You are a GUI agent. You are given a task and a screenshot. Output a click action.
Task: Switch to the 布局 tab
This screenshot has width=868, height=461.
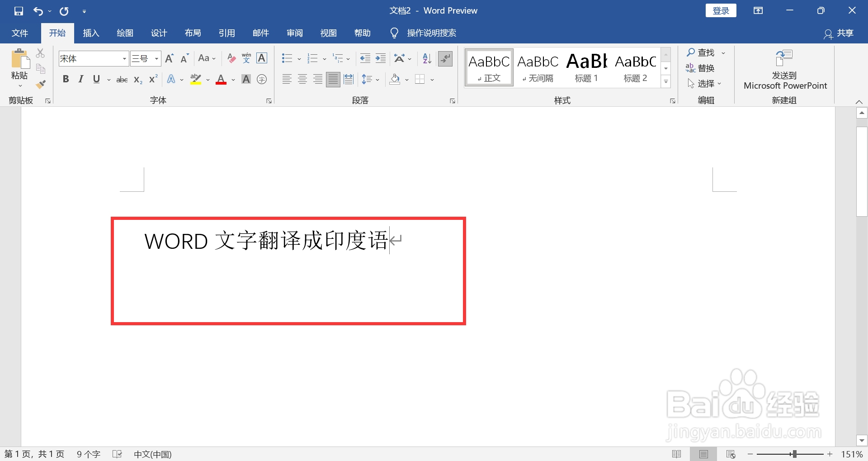point(193,33)
